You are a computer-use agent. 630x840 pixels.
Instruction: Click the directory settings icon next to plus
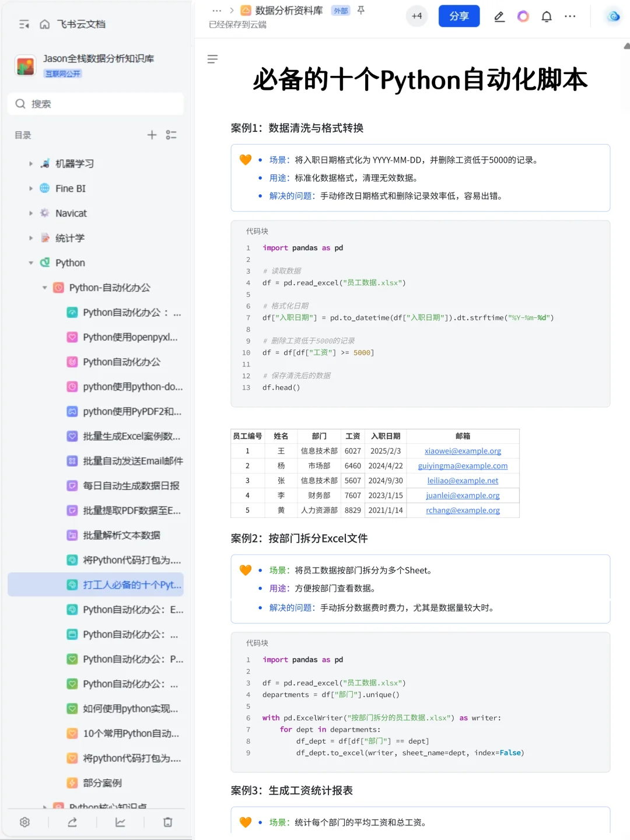[171, 135]
